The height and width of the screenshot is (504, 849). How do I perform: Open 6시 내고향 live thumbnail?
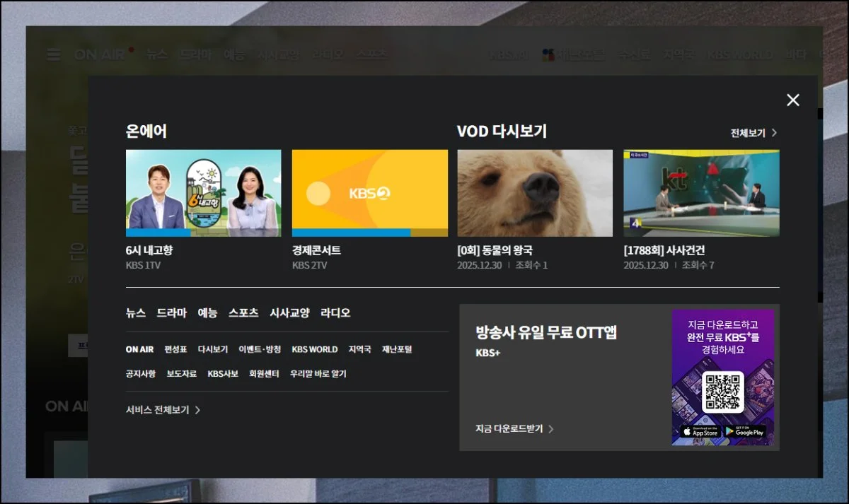click(203, 192)
